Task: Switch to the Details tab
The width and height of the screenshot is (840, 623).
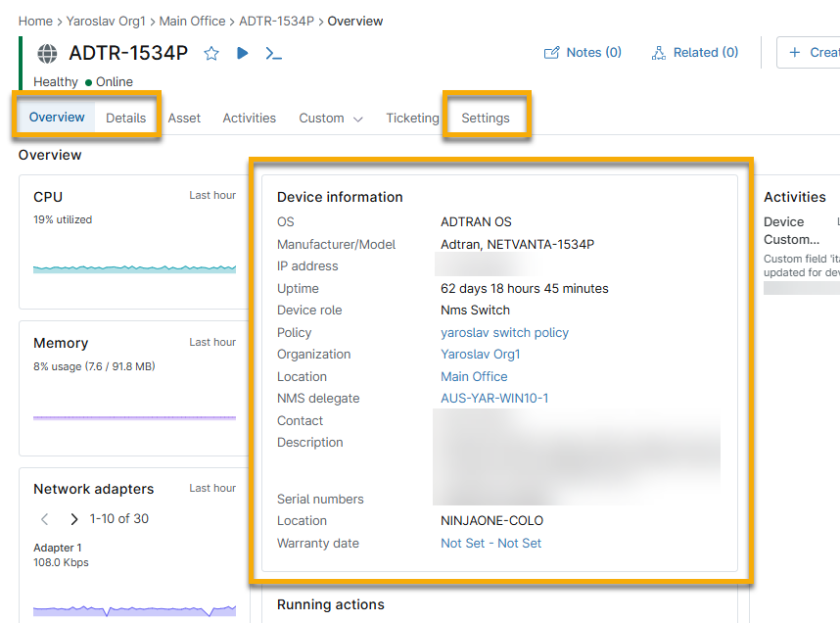Action: tap(126, 119)
